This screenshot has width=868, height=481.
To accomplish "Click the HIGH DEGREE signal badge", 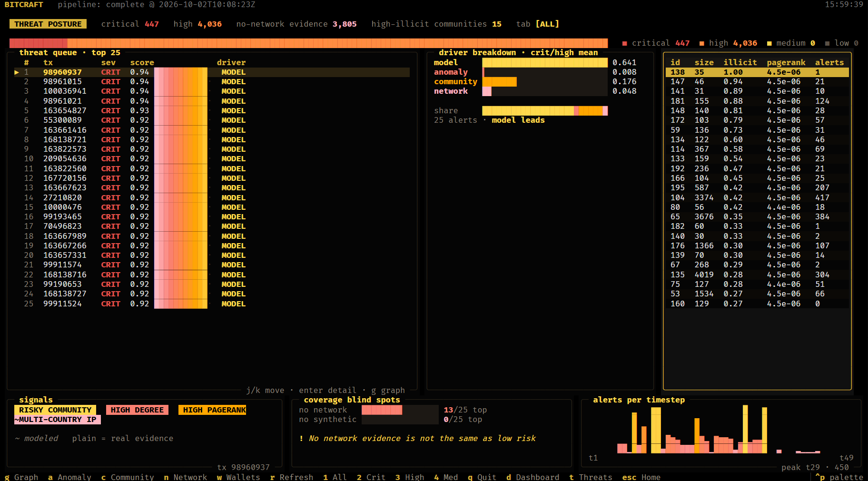I will [137, 410].
